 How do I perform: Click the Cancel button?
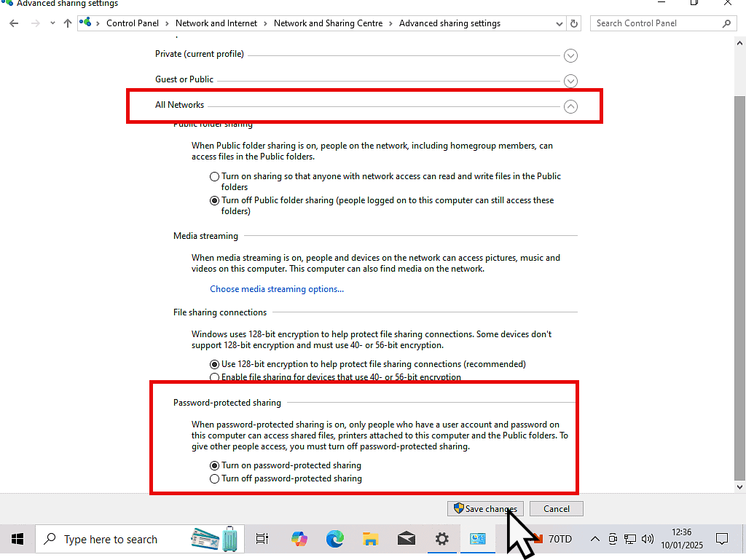[x=556, y=508]
